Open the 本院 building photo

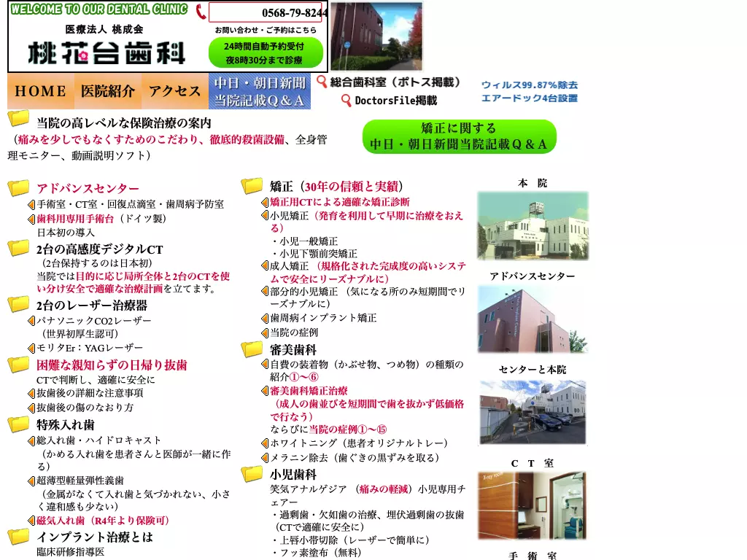click(533, 226)
